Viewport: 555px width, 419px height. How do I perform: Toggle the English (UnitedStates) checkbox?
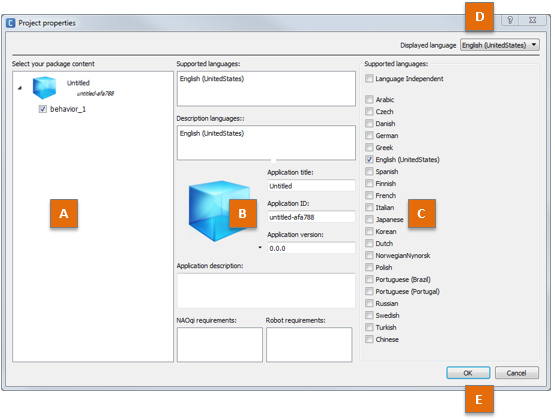tap(369, 160)
